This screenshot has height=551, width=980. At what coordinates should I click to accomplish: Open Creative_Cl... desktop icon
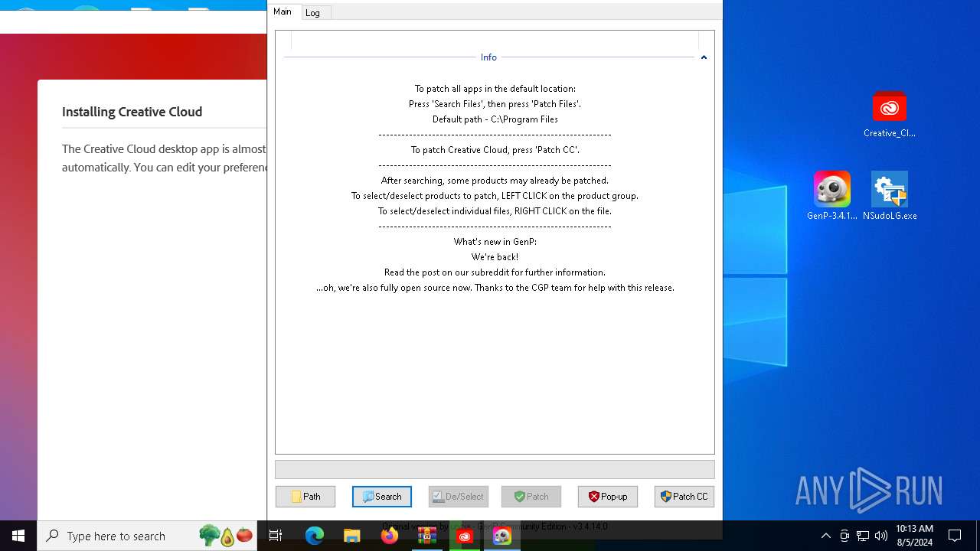click(889, 115)
